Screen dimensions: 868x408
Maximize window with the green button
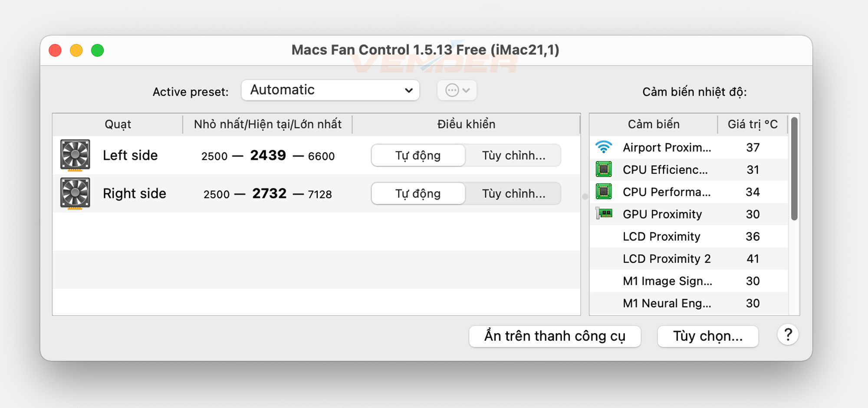coord(98,50)
